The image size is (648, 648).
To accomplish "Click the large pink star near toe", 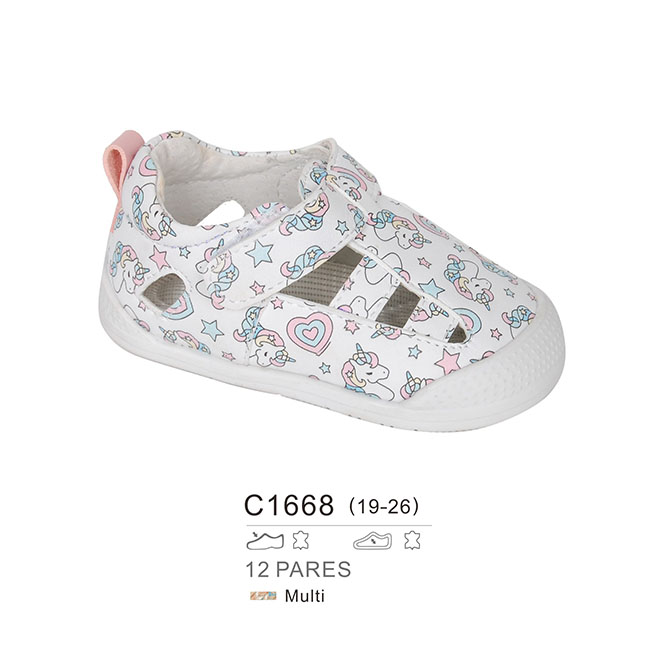I will pos(448,361).
